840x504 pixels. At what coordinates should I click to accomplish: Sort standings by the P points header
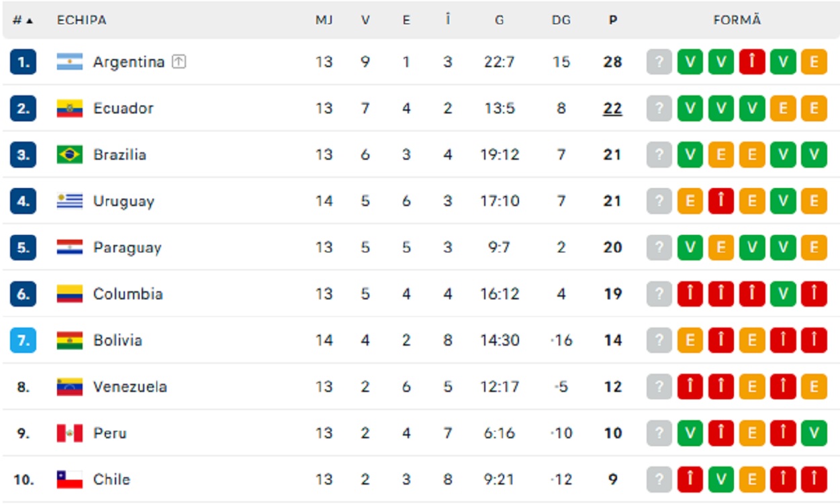pyautogui.click(x=612, y=20)
